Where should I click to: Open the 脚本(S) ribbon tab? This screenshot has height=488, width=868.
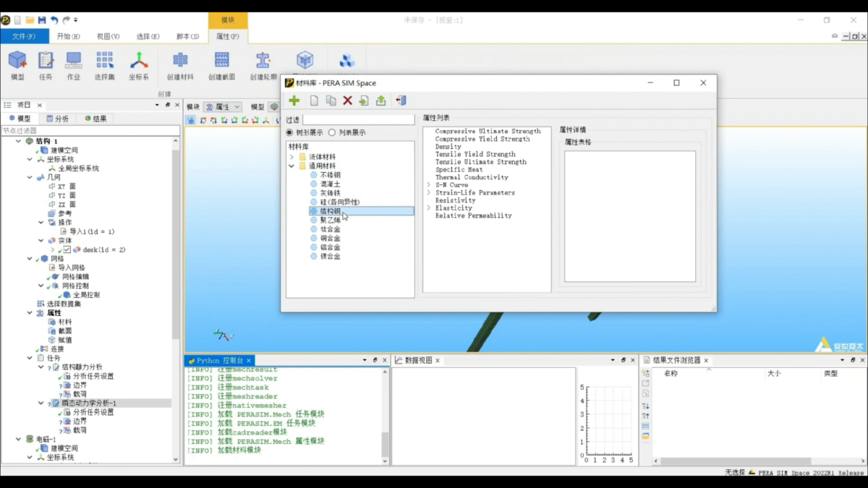point(188,36)
